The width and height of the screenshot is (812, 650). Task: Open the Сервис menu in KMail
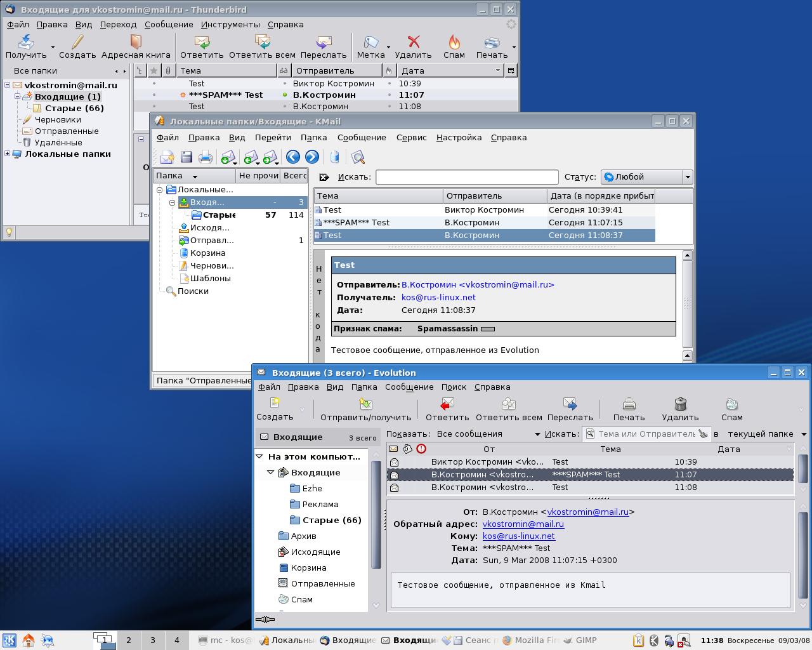[x=411, y=137]
